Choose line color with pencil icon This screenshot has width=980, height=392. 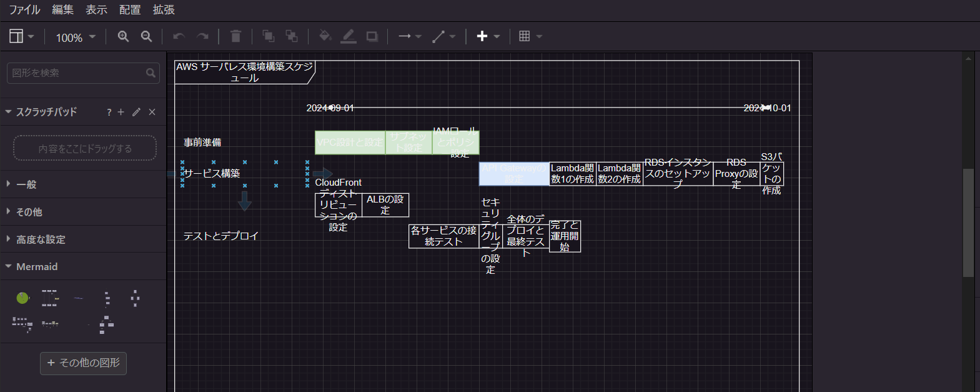[x=349, y=36]
